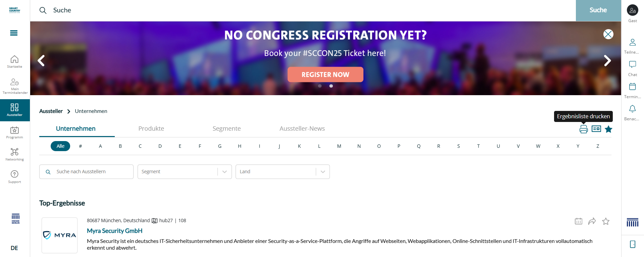Open the Myra Security GmbH link

115,231
